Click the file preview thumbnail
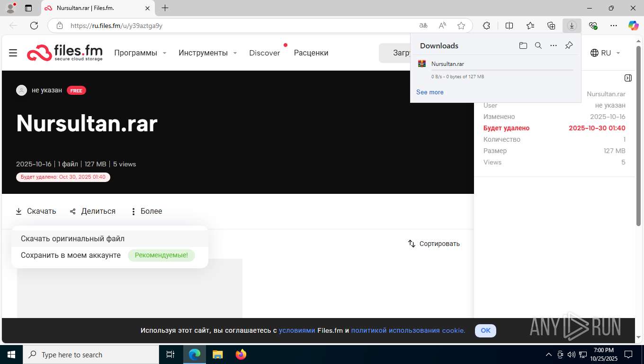Image resolution: width=644 pixels, height=364 pixels. pos(130,288)
